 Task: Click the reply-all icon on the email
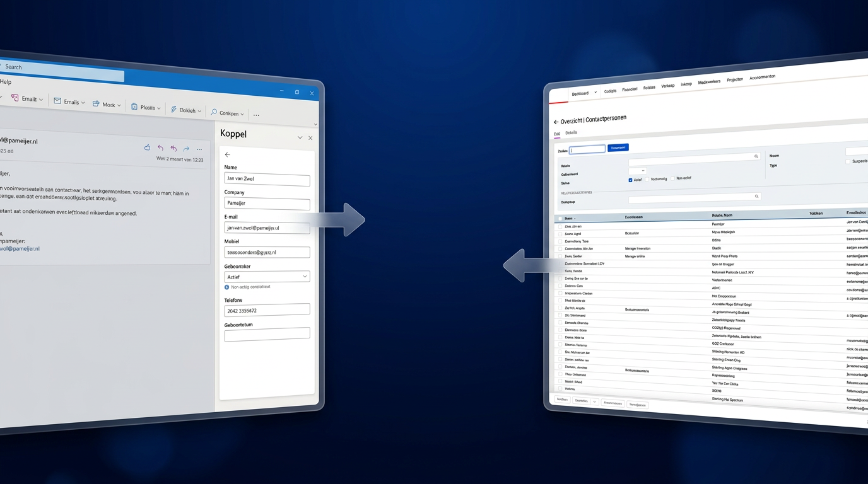click(173, 149)
